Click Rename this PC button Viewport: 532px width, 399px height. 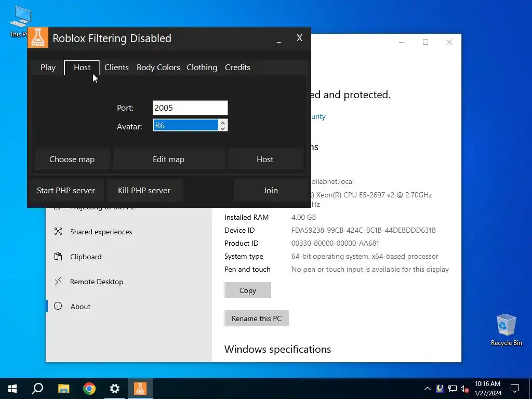pos(257,318)
